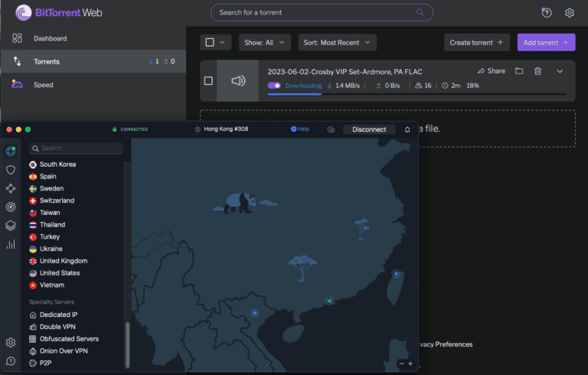Click the Dark Web Monitor target icon
This screenshot has width=588, height=375.
coord(11,207)
